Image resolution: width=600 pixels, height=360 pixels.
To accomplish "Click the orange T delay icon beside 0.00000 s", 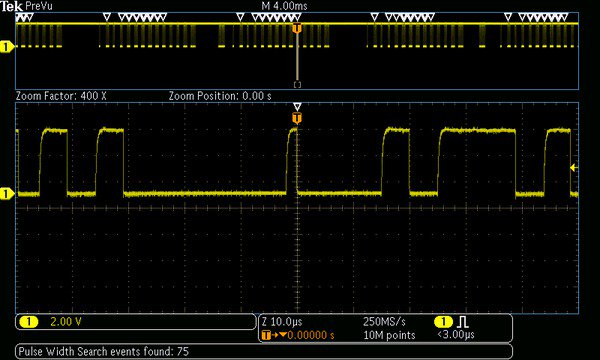I will pos(266,335).
